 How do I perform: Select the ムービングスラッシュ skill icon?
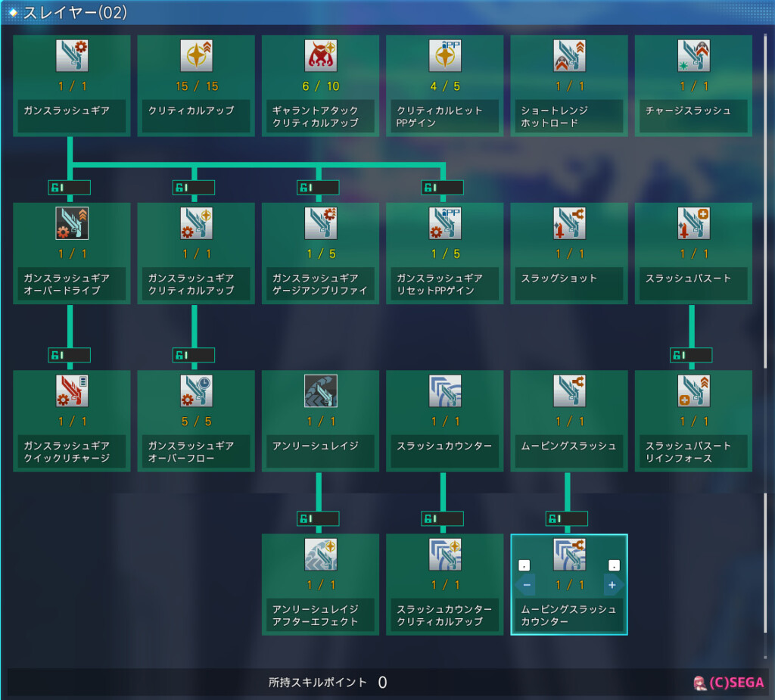pos(568,392)
